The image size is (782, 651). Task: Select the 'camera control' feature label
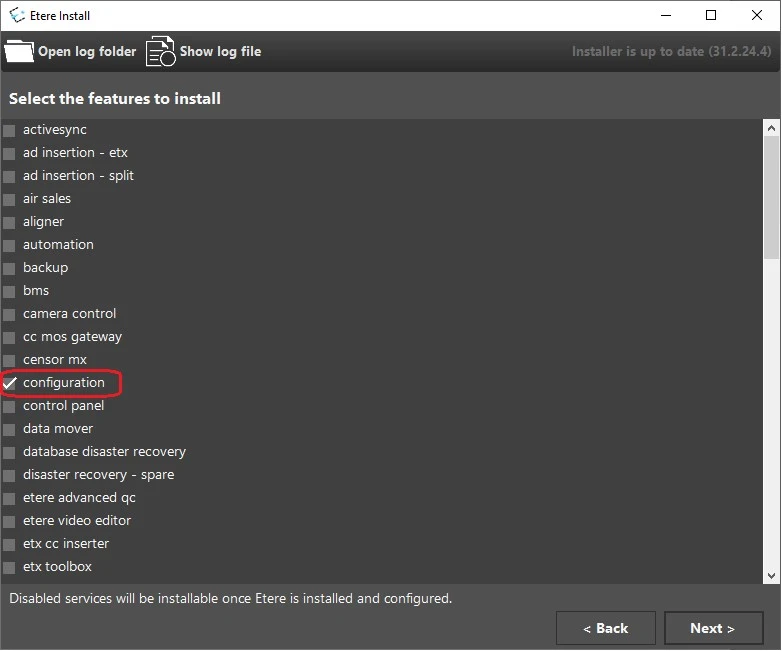pos(69,313)
